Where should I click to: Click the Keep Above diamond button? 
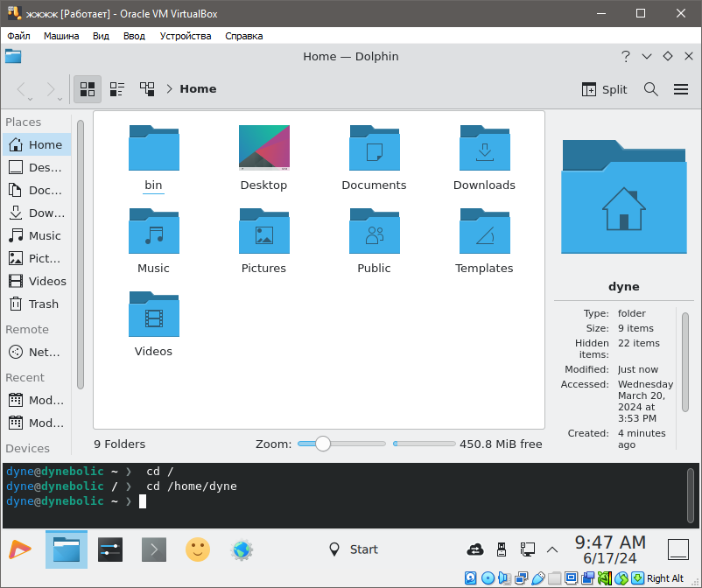(x=668, y=56)
